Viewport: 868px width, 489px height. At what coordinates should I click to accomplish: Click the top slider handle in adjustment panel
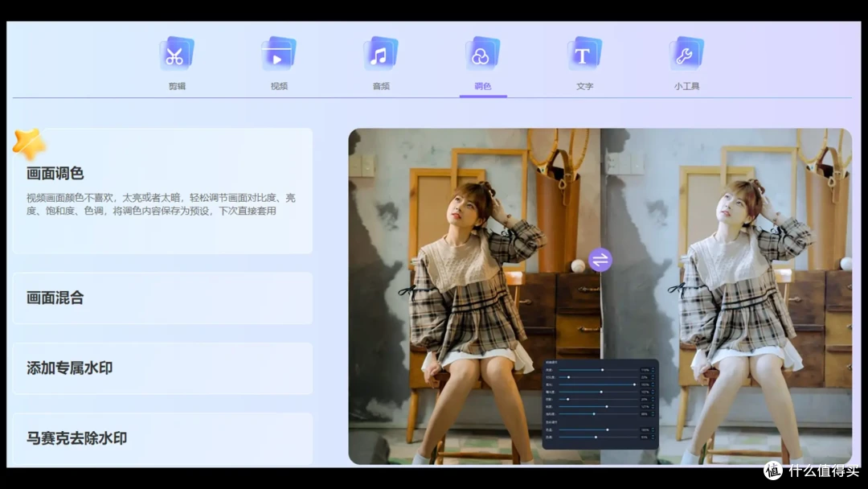(603, 370)
